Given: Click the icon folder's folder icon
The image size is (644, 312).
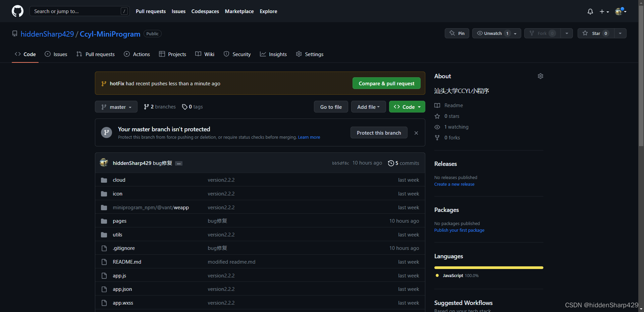Looking at the screenshot, I should coord(104,194).
